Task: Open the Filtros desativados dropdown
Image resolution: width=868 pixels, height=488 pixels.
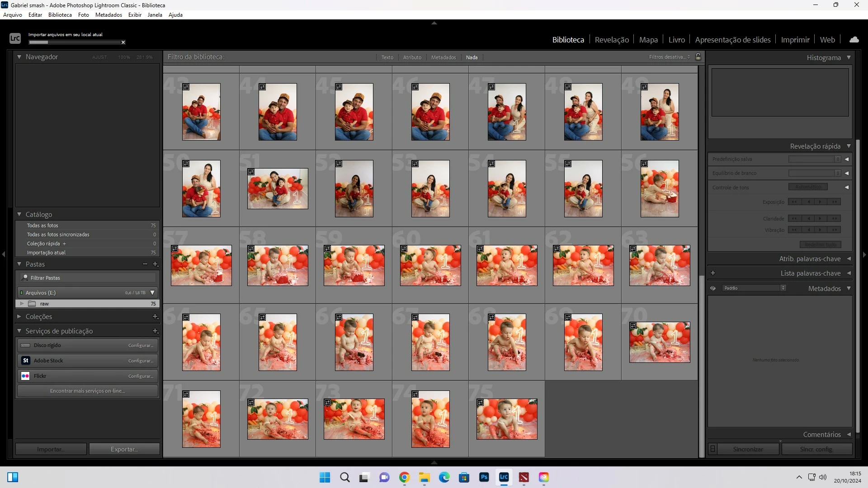Action: [x=669, y=57]
